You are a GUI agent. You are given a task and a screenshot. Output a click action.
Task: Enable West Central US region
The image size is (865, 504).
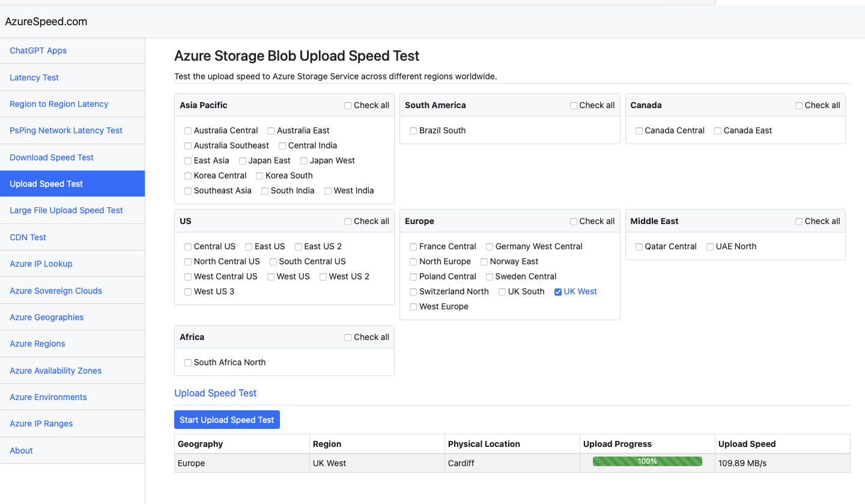[x=188, y=277]
